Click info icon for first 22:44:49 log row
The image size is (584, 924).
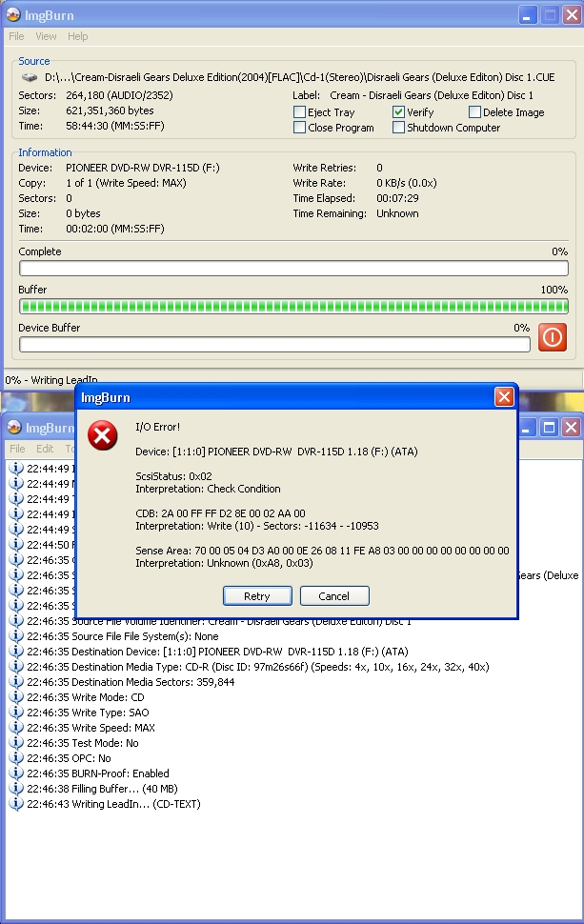pyautogui.click(x=16, y=468)
